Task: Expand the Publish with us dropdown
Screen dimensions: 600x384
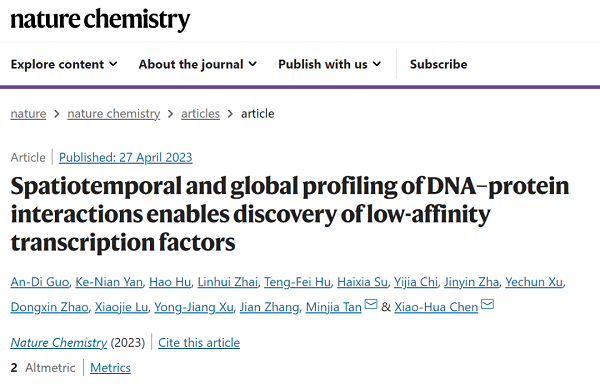Action: coord(329,64)
